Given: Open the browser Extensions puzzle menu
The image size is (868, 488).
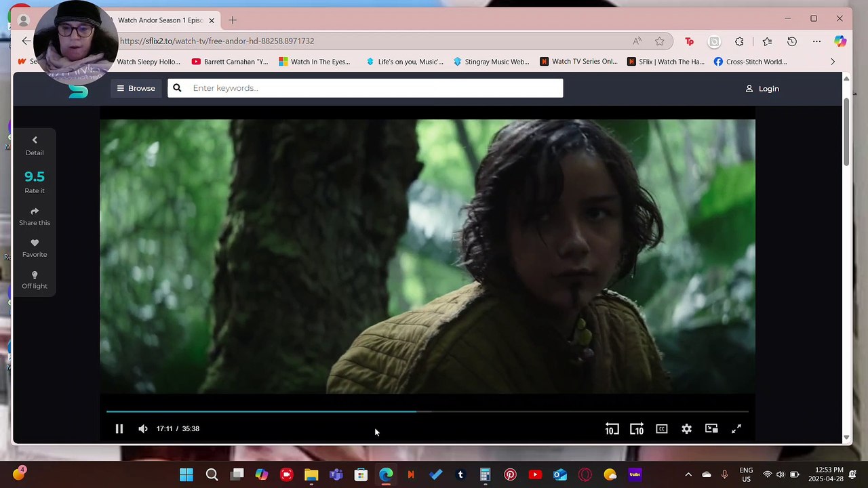Looking at the screenshot, I should click(739, 41).
